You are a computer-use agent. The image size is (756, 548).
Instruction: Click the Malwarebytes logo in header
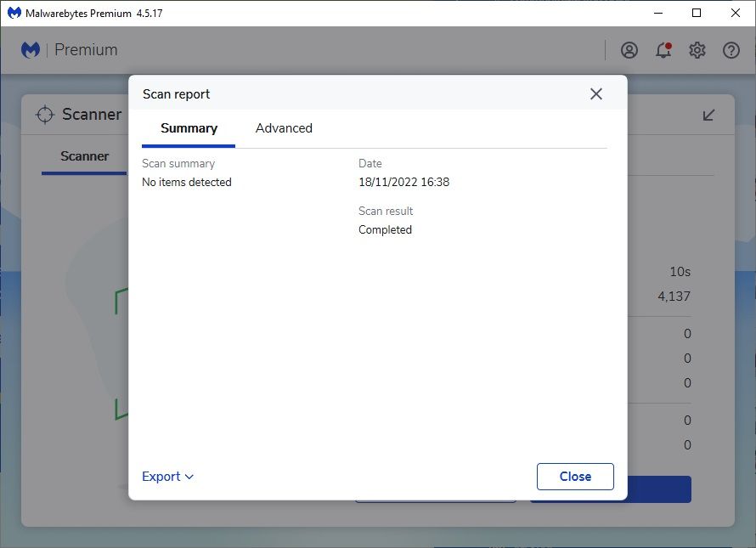[31, 50]
